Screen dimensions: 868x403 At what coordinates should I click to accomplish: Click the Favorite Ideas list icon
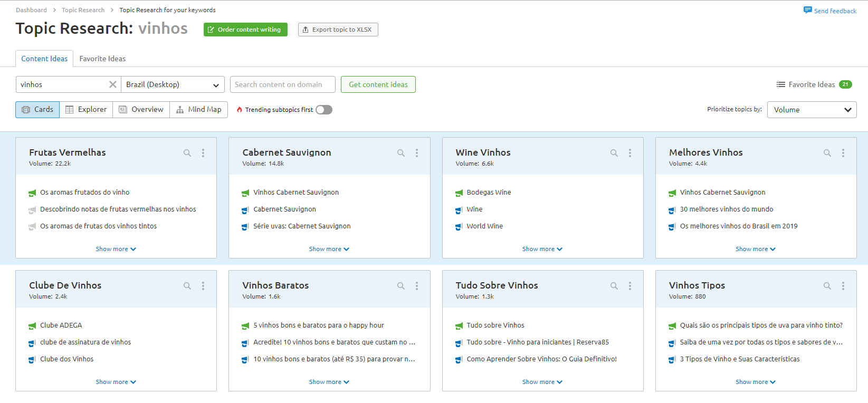coord(780,84)
